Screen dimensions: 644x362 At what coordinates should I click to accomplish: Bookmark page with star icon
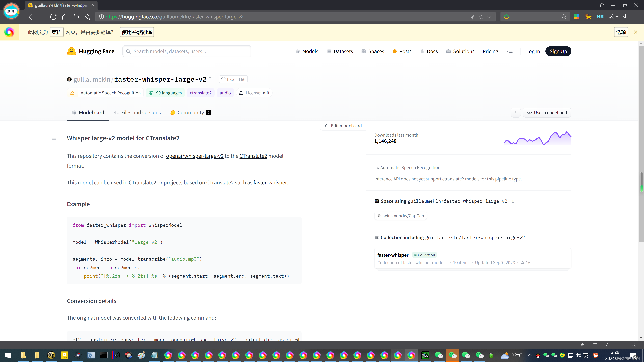(x=88, y=17)
